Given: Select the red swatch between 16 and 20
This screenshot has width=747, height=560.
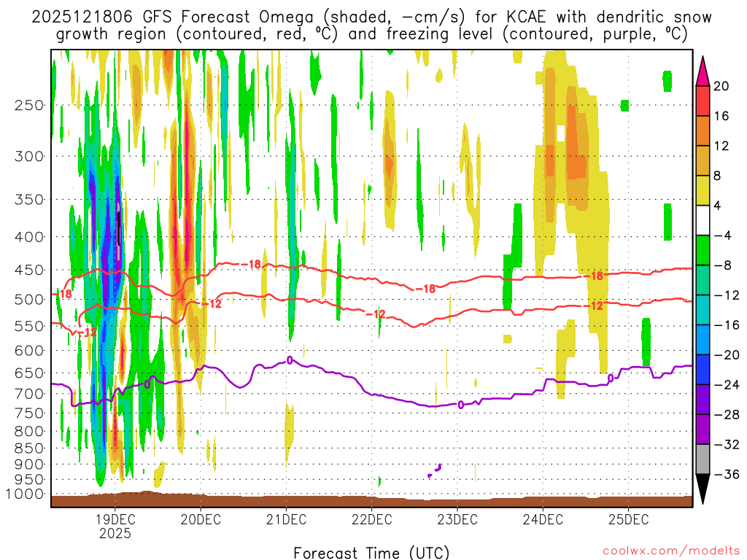Looking at the screenshot, I should tap(703, 101).
